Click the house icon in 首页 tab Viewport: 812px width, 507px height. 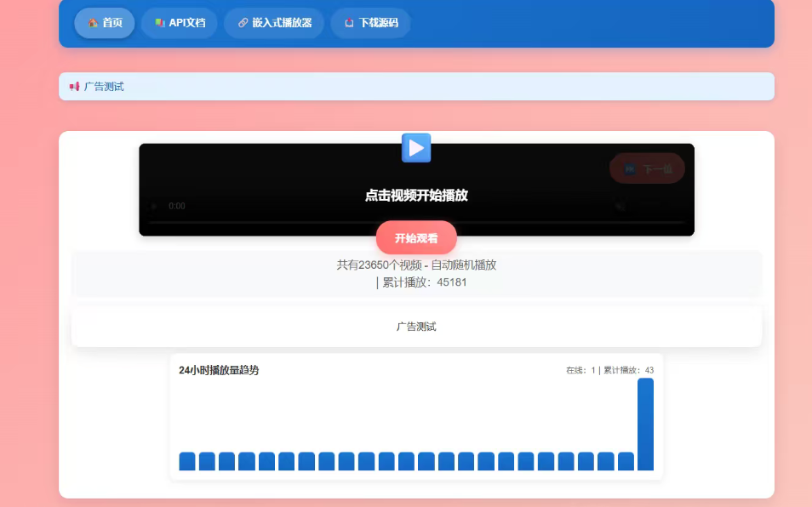coord(93,23)
